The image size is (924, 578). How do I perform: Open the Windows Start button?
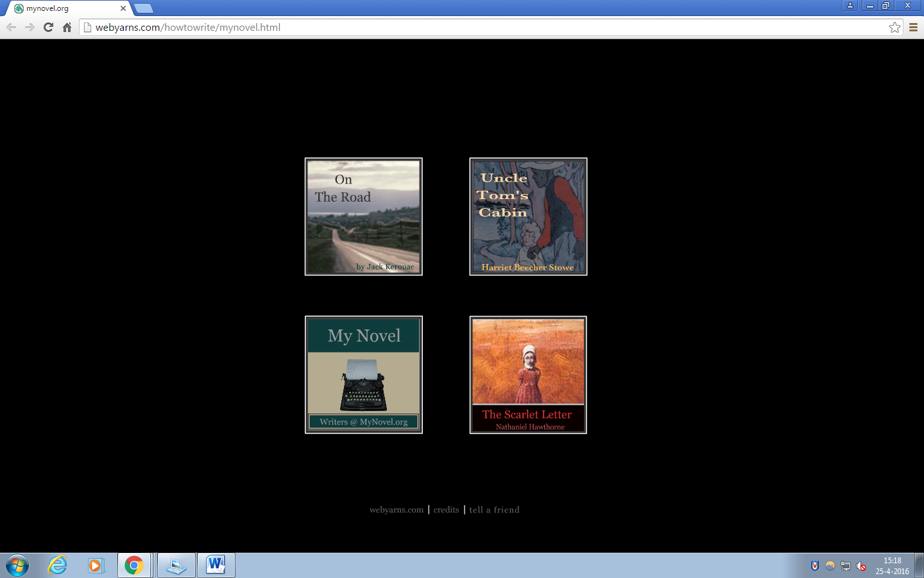click(17, 566)
